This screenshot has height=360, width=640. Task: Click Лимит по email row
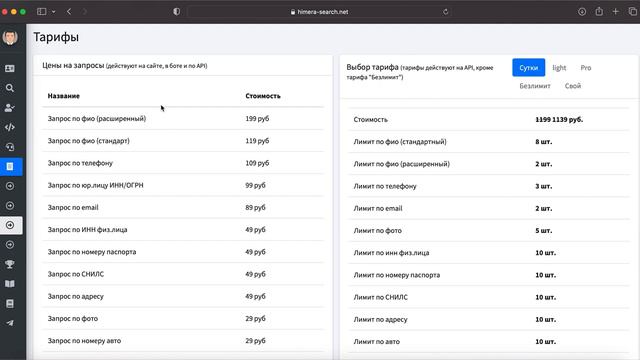tap(489, 208)
